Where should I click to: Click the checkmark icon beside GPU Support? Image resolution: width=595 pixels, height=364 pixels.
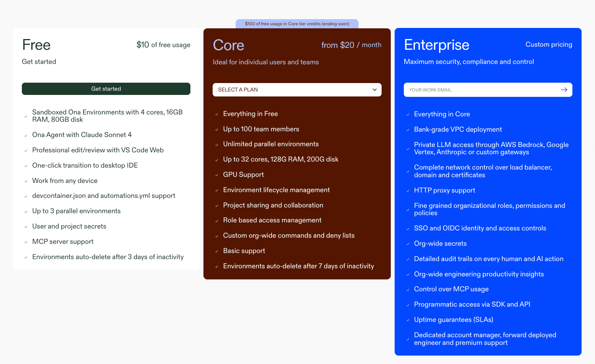coord(217,175)
